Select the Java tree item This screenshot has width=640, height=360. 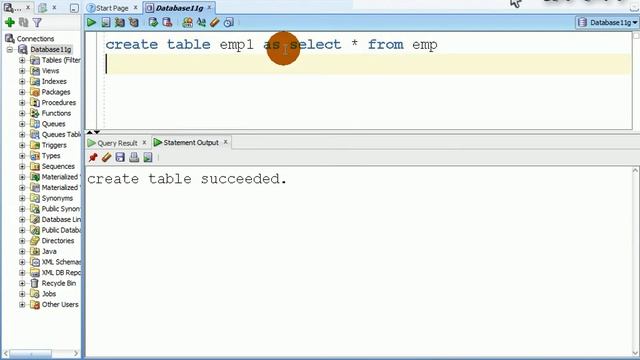click(49, 251)
